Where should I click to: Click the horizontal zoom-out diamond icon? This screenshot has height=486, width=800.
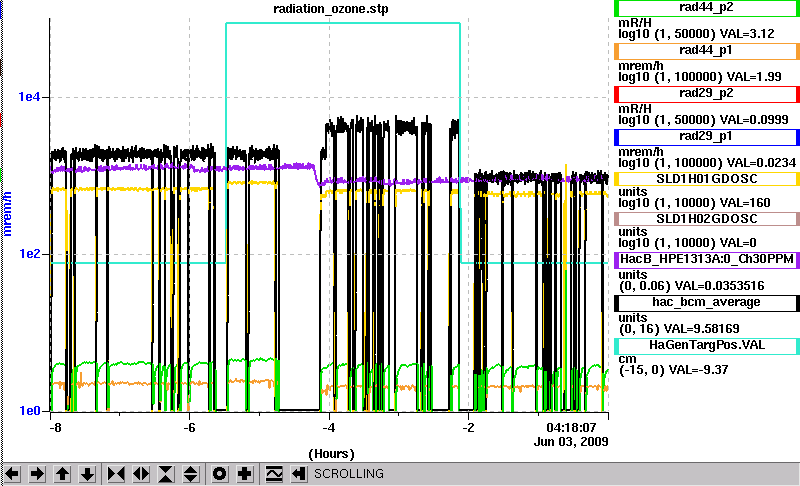pos(141,474)
